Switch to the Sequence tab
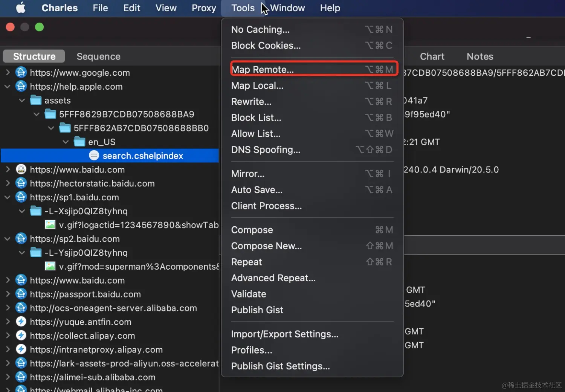The height and width of the screenshot is (392, 565). 98,56
